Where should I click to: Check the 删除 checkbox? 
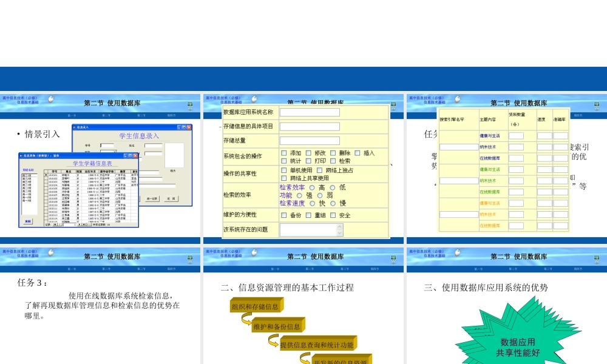[333, 153]
